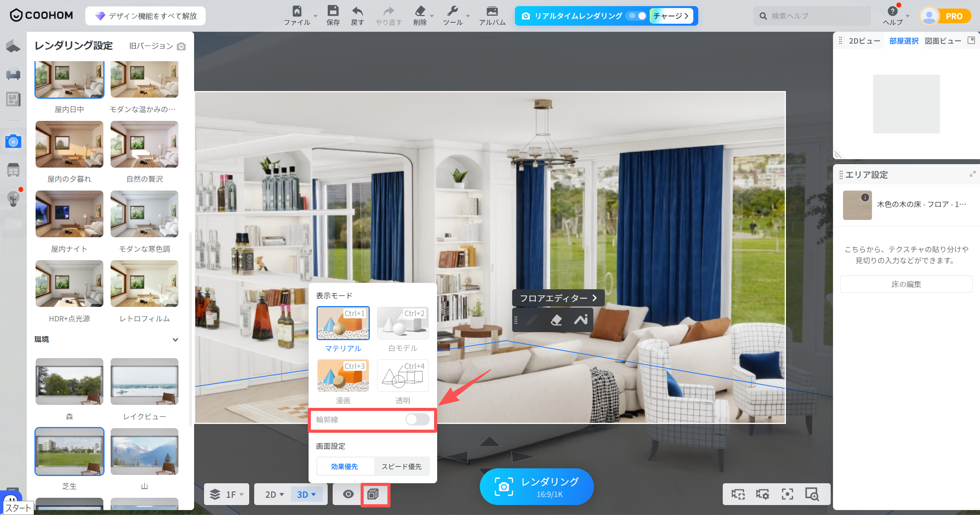
Task: Toggle the eye visibility button
Action: [348, 494]
